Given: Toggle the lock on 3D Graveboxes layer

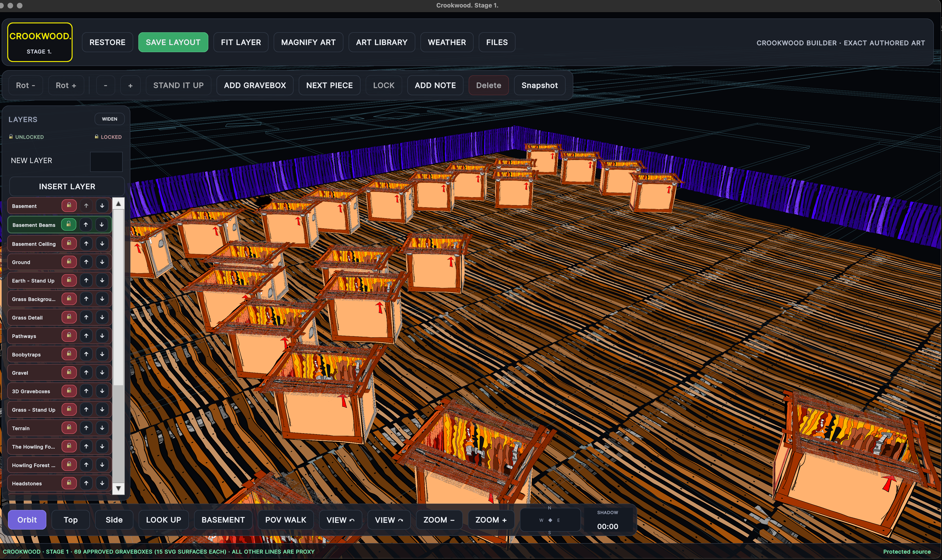Looking at the screenshot, I should [69, 391].
